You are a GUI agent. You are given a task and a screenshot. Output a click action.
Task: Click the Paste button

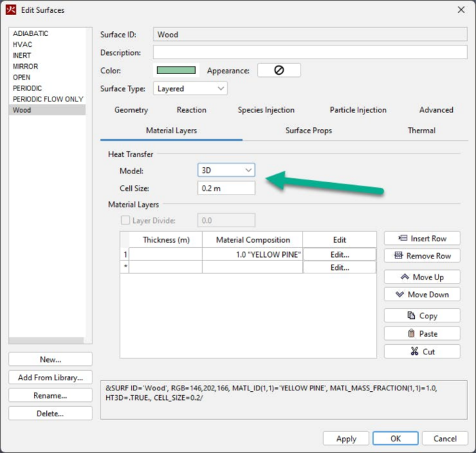click(x=422, y=333)
